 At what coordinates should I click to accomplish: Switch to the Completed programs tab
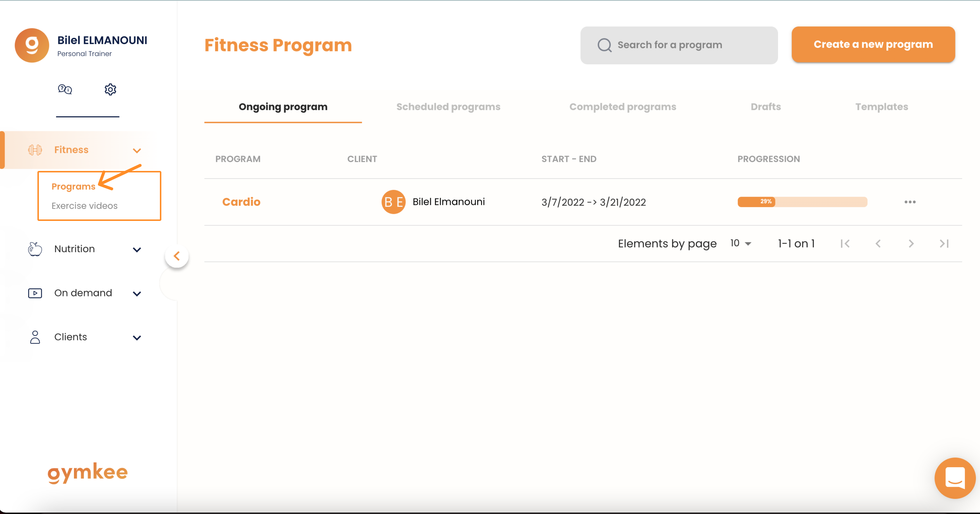(x=623, y=107)
